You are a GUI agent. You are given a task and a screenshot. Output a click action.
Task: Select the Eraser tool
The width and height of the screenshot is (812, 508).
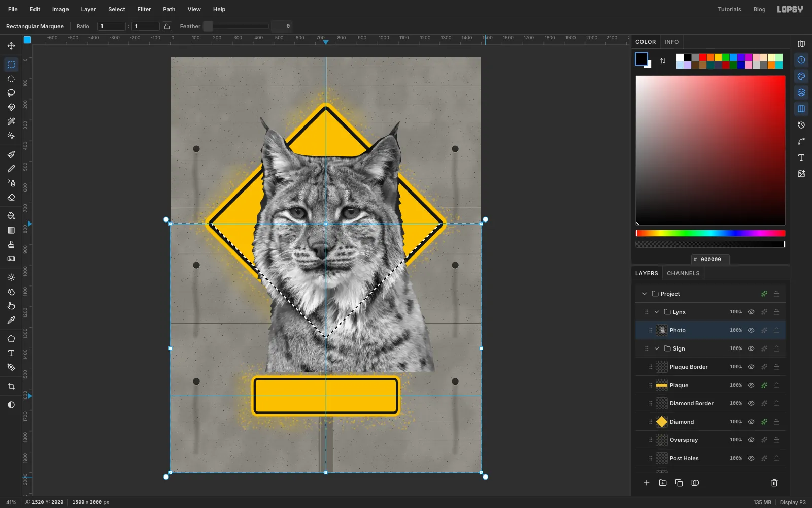point(11,197)
